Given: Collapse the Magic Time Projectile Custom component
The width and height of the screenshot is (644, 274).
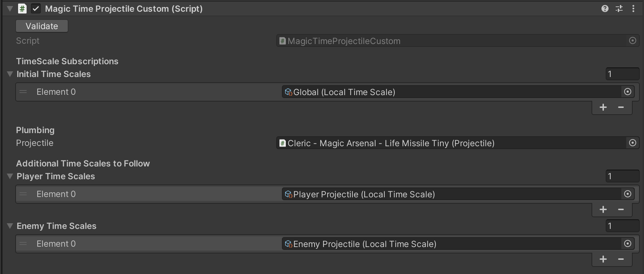Looking at the screenshot, I should 10,9.
